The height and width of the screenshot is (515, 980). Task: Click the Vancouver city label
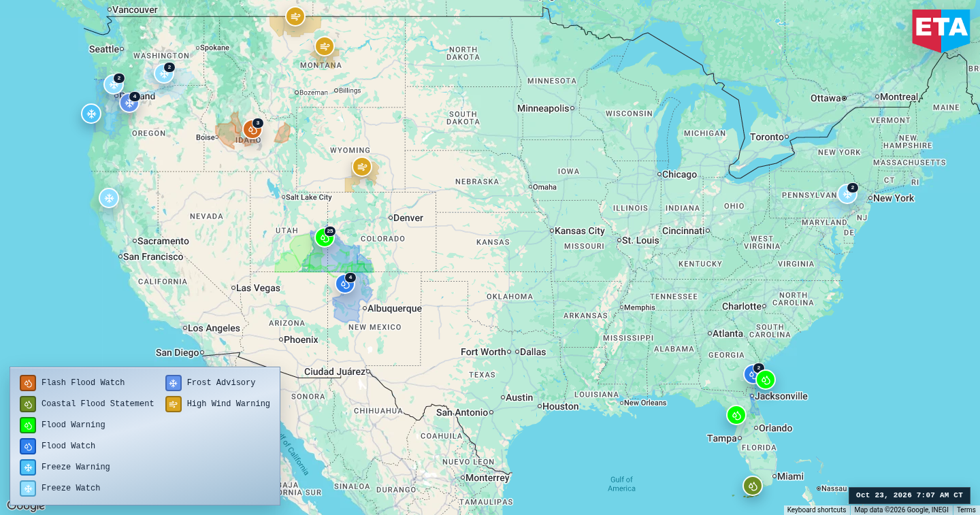tap(135, 10)
